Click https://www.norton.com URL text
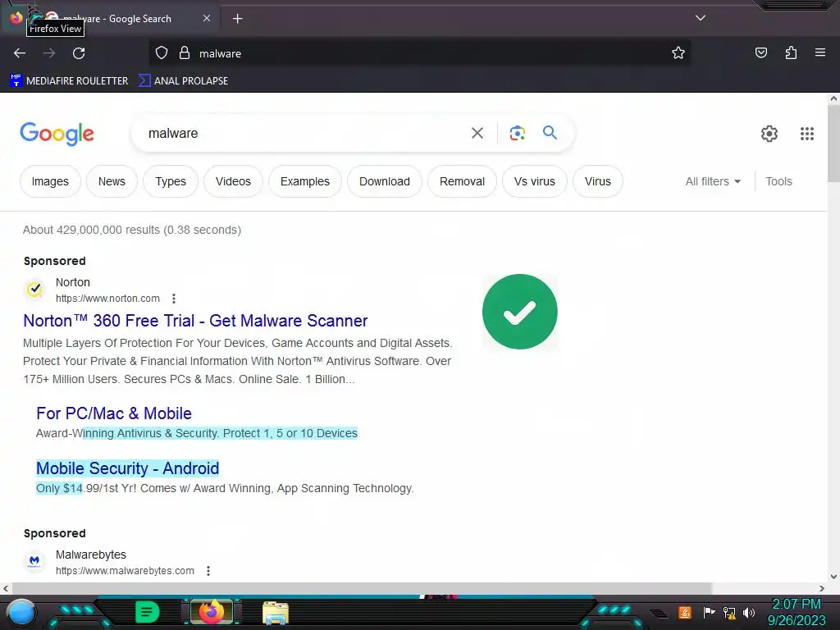The height and width of the screenshot is (630, 840). point(107,299)
